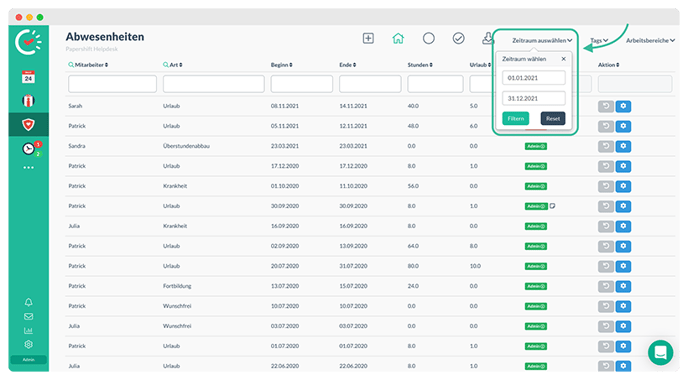Open the calendar icon in the sidebar
688x380 pixels.
click(x=28, y=77)
